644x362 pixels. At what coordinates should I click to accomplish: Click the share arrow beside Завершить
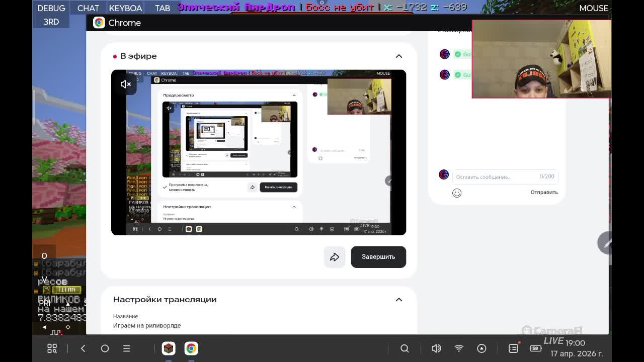(x=335, y=257)
